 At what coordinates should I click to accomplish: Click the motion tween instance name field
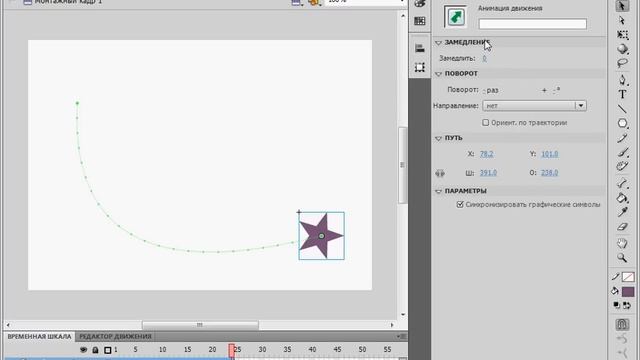coord(533,24)
